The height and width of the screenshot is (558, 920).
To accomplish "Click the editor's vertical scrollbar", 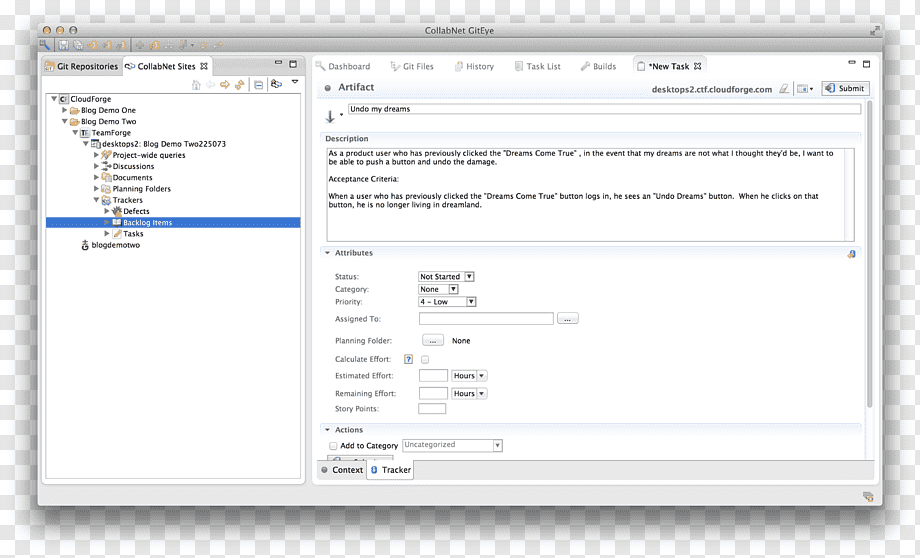I will [870, 255].
